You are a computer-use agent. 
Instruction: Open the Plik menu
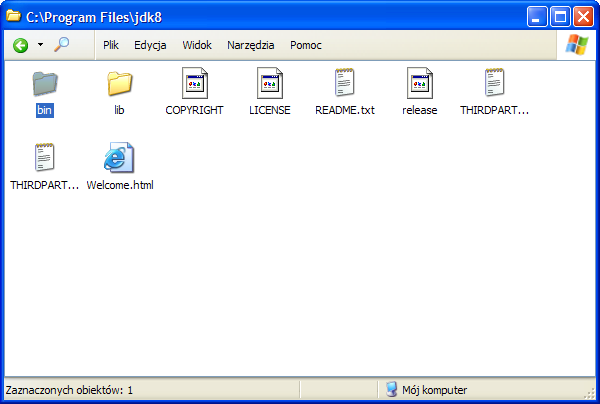111,45
